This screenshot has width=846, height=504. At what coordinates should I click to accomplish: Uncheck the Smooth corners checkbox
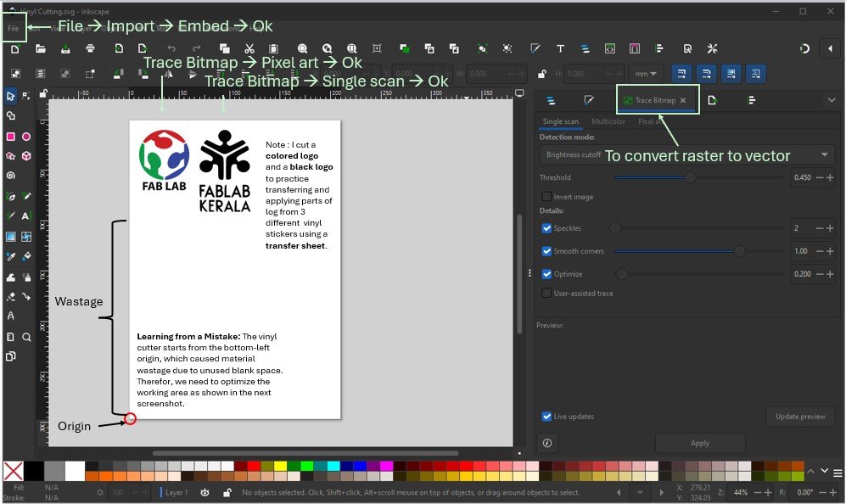pos(546,251)
